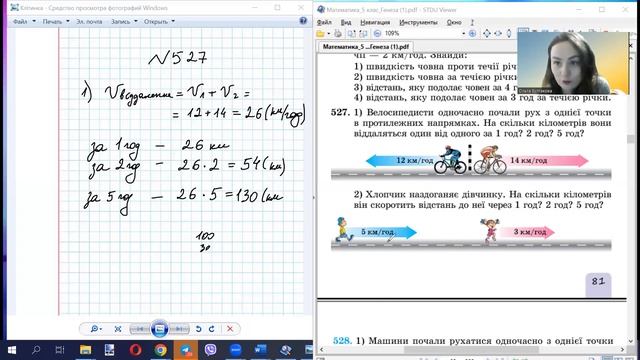Click open folder icon in STDU Viewer
The height and width of the screenshot is (360, 640).
click(321, 33)
